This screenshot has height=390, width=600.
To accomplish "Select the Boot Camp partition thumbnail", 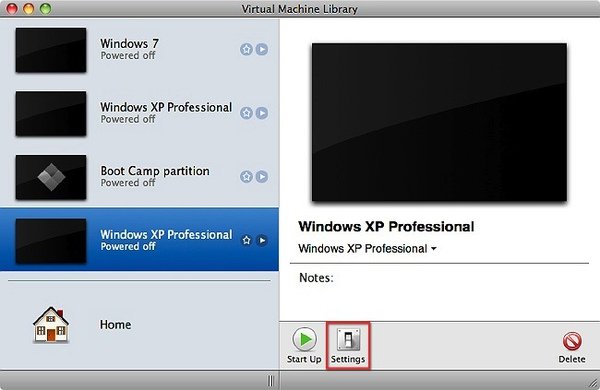I will [51, 177].
